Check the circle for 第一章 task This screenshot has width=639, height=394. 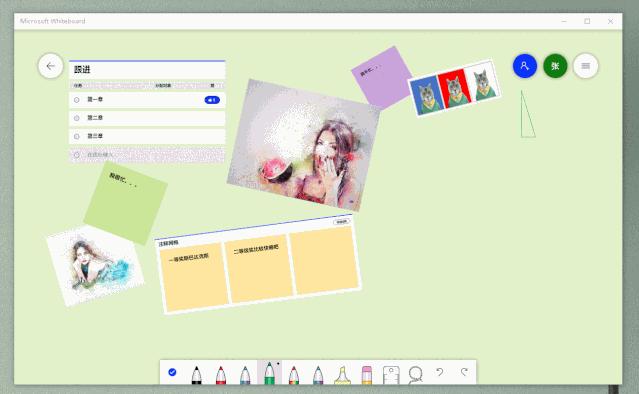(77, 100)
